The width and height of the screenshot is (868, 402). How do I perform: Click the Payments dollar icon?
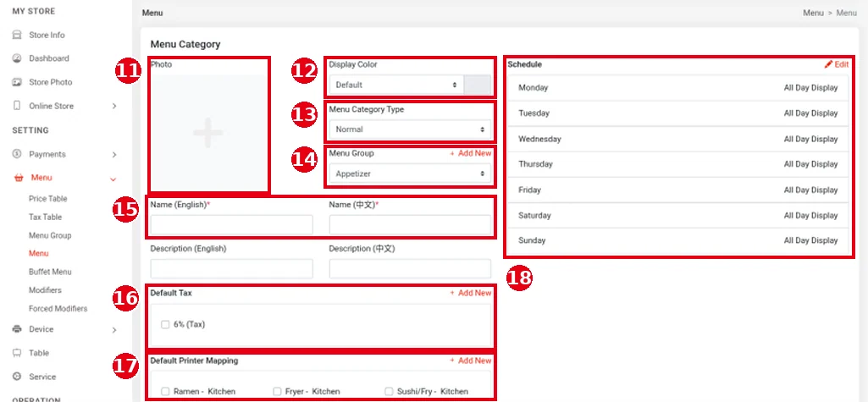click(17, 154)
